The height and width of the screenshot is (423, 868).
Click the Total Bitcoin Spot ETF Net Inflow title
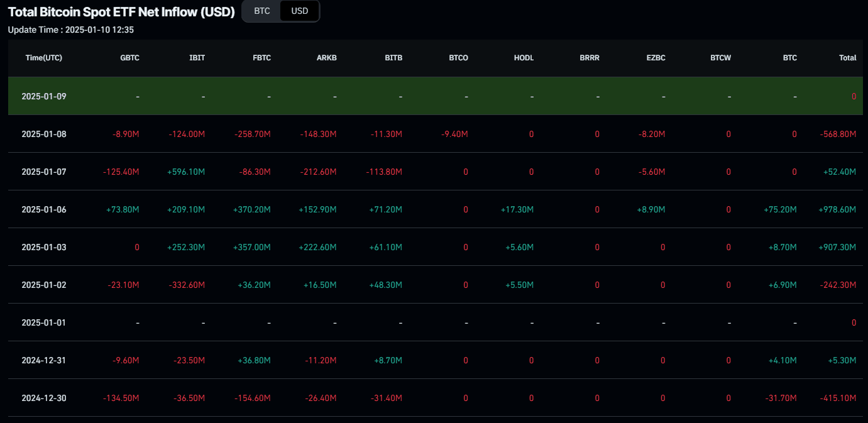(121, 11)
